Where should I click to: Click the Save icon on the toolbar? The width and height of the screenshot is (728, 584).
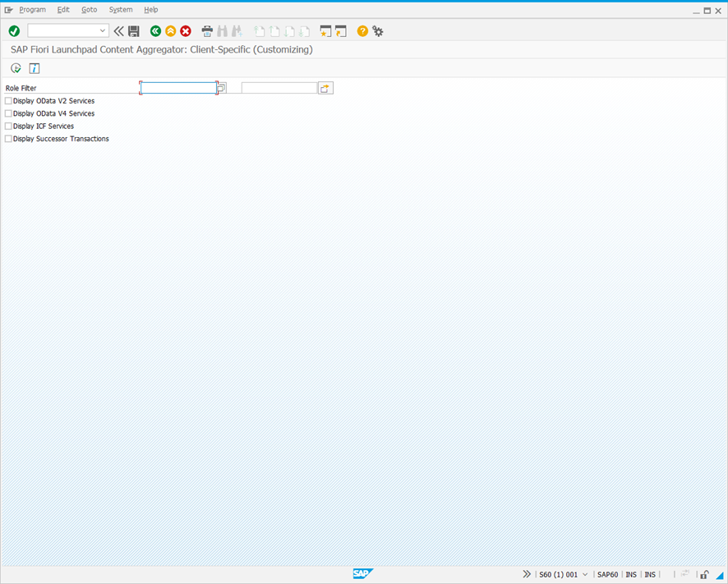tap(134, 30)
